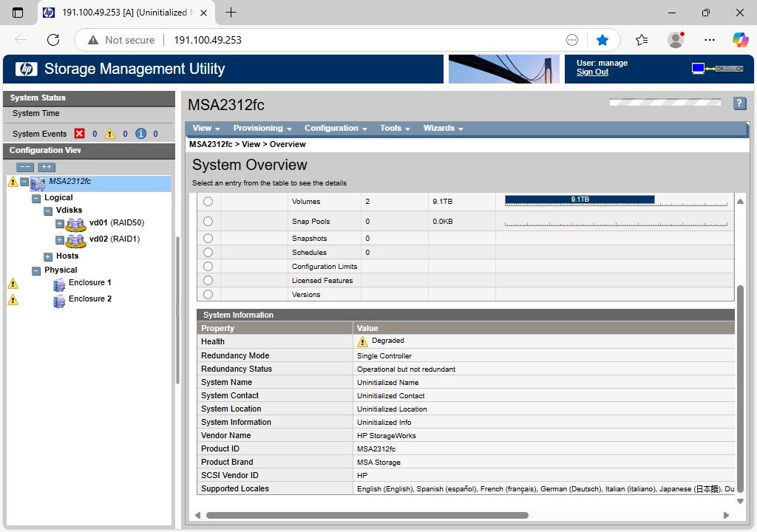The width and height of the screenshot is (757, 532).
Task: Open the tab actions menu icon
Action: point(18,13)
